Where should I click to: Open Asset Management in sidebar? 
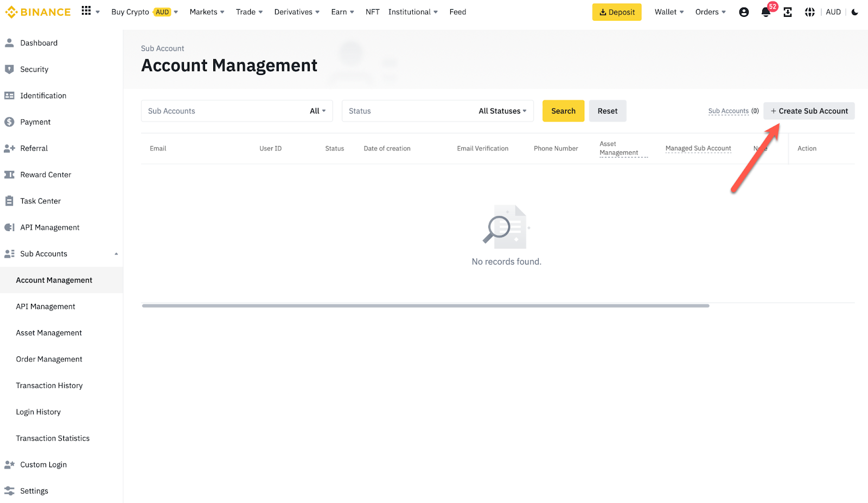click(x=49, y=333)
